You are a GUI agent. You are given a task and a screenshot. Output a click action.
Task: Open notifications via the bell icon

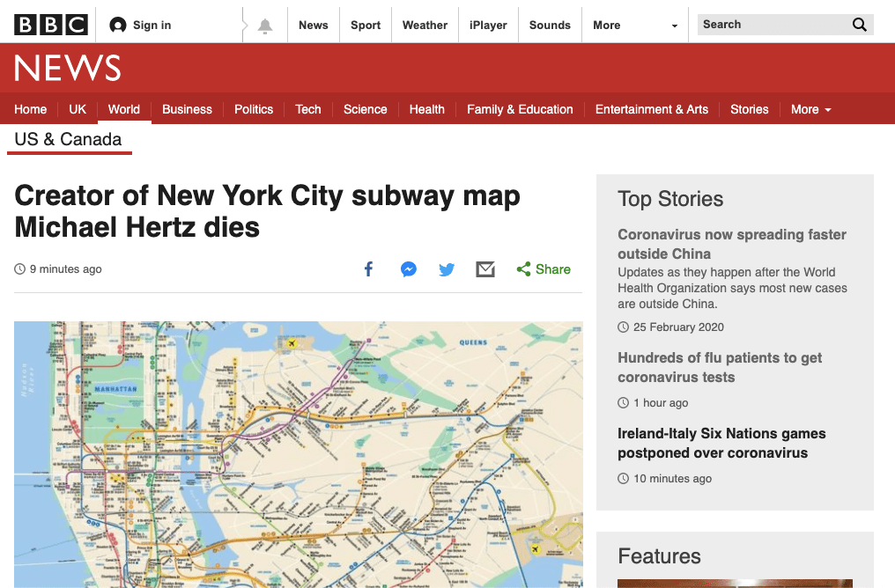pos(263,24)
